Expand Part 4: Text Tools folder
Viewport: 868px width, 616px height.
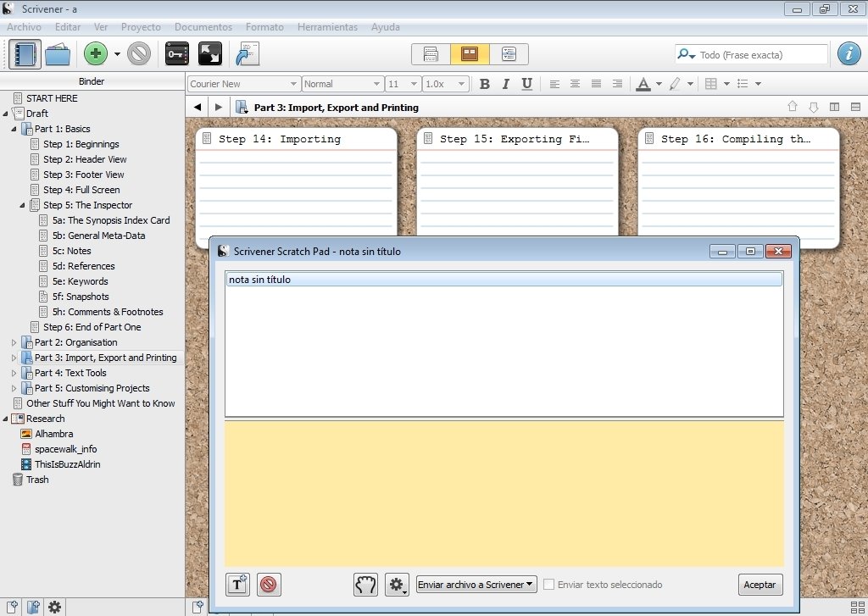coord(14,373)
